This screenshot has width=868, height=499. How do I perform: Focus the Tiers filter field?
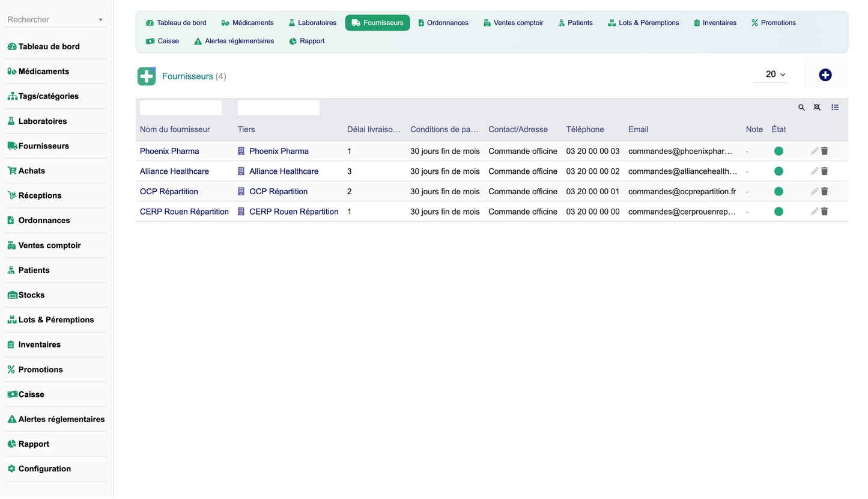click(279, 108)
